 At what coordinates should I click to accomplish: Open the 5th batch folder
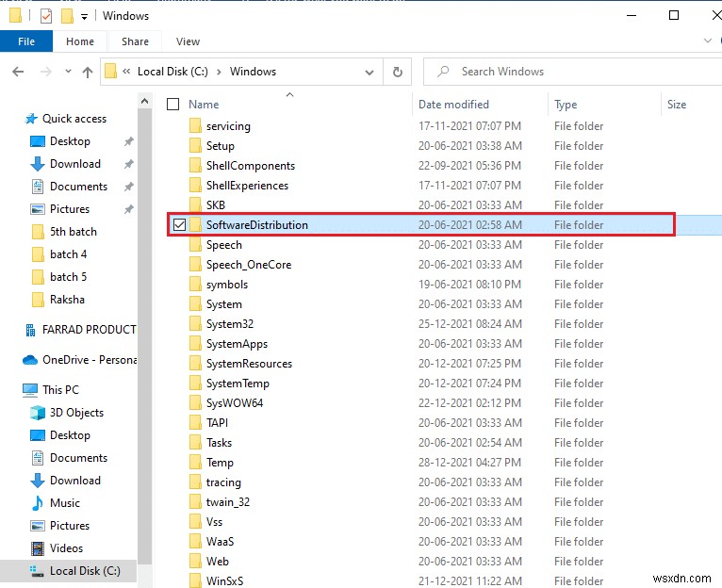click(73, 232)
